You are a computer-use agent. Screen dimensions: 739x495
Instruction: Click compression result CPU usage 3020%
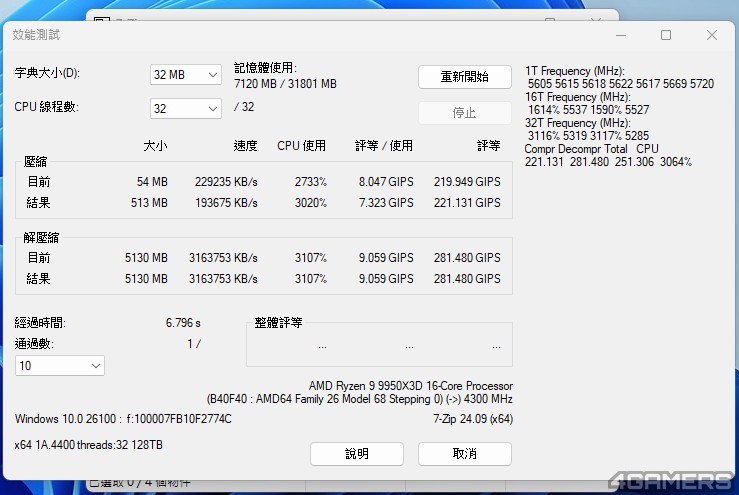(x=311, y=203)
